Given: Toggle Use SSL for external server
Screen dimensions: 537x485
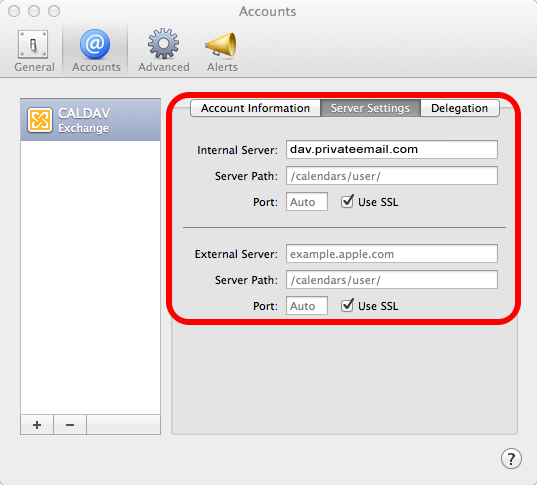Looking at the screenshot, I should click(x=347, y=305).
